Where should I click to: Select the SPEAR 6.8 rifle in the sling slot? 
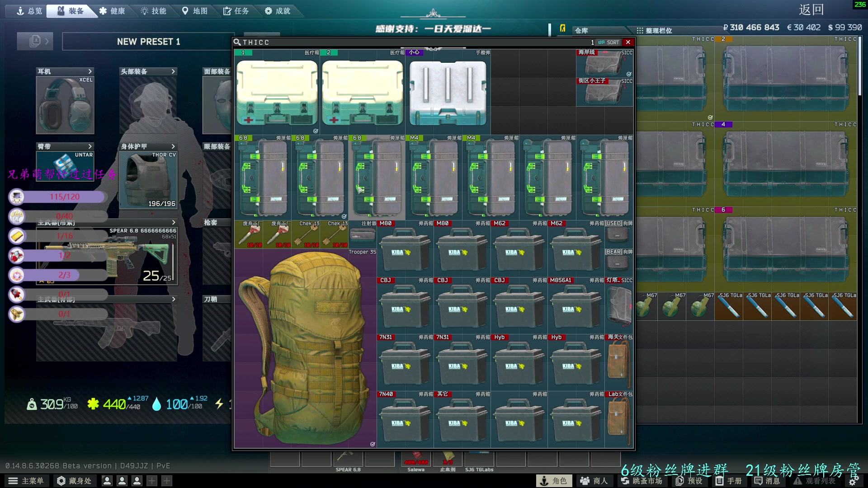pos(107,256)
